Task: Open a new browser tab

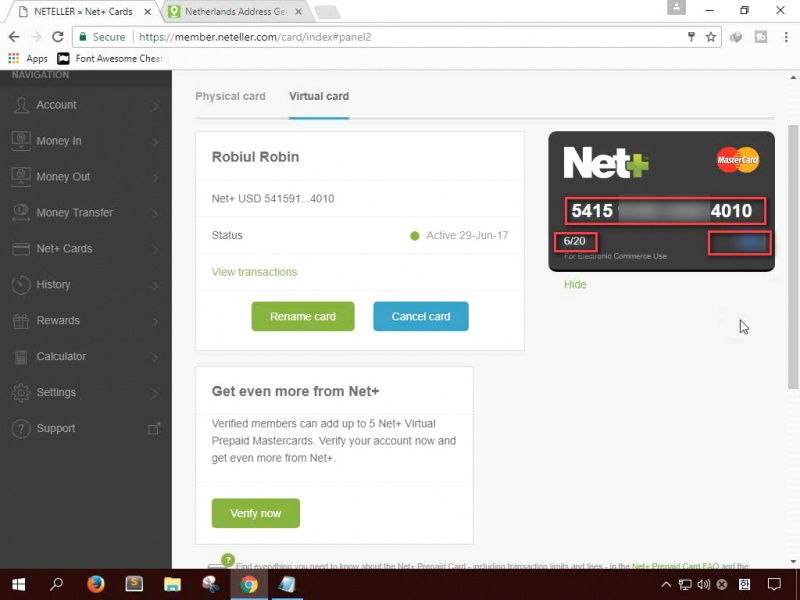Action: click(x=327, y=12)
